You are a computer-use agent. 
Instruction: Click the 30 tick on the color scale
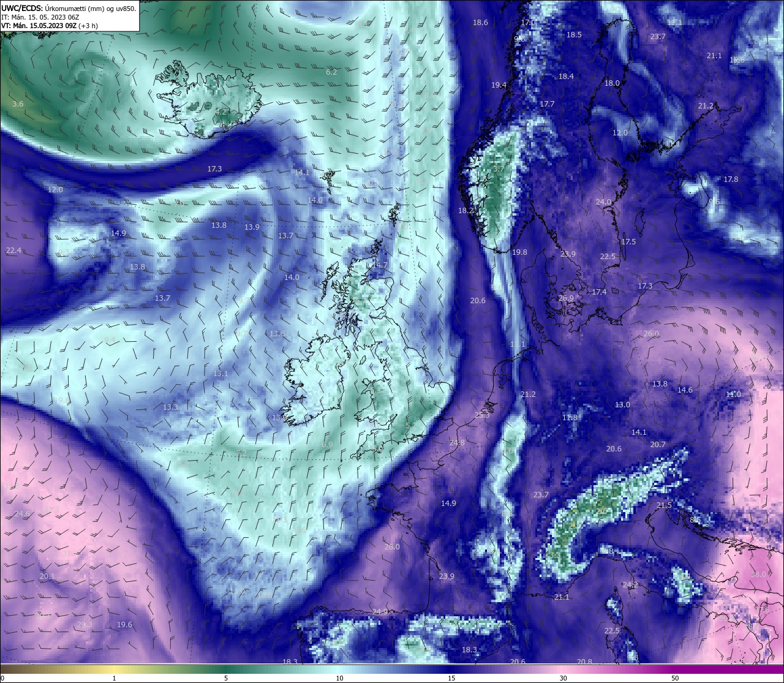[x=563, y=678]
